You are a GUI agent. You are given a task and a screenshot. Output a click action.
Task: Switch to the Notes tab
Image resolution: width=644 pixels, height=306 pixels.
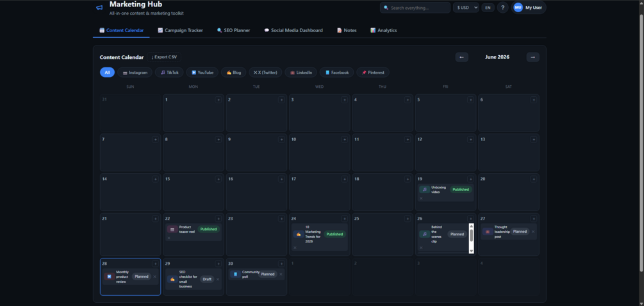pos(347,30)
